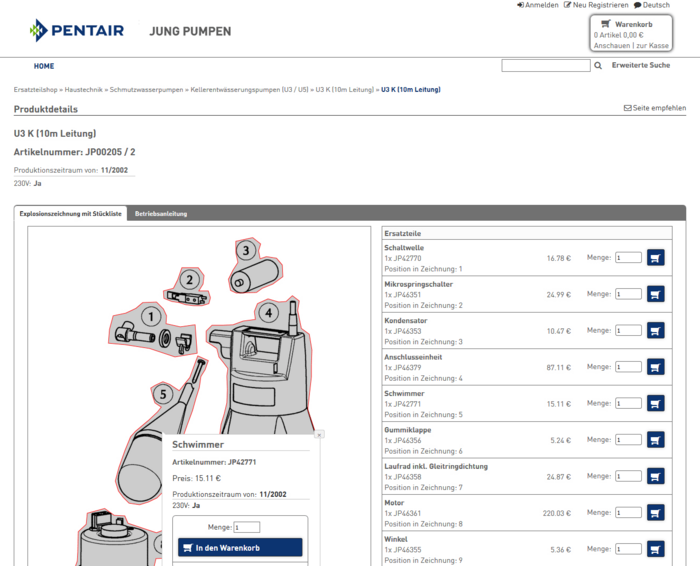This screenshot has width=700, height=566.
Task: Open the HOME menu item
Action: click(44, 66)
